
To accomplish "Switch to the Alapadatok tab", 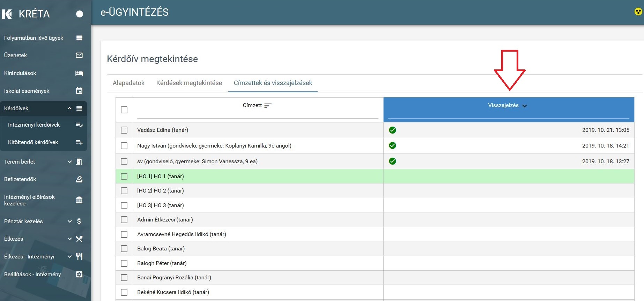I will [128, 83].
